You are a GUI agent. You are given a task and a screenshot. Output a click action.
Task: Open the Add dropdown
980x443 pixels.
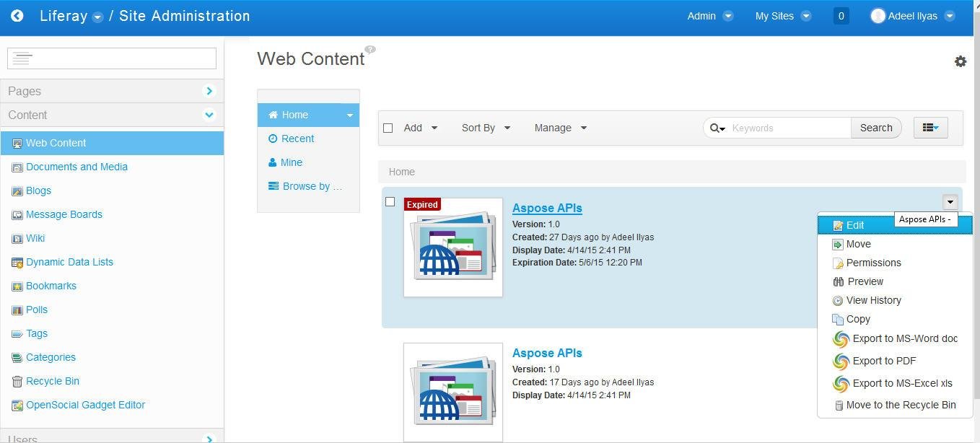pyautogui.click(x=421, y=128)
